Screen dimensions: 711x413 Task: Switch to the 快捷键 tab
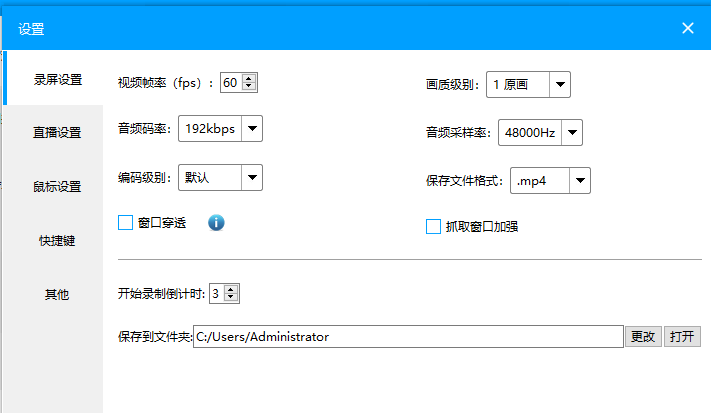pos(53,240)
